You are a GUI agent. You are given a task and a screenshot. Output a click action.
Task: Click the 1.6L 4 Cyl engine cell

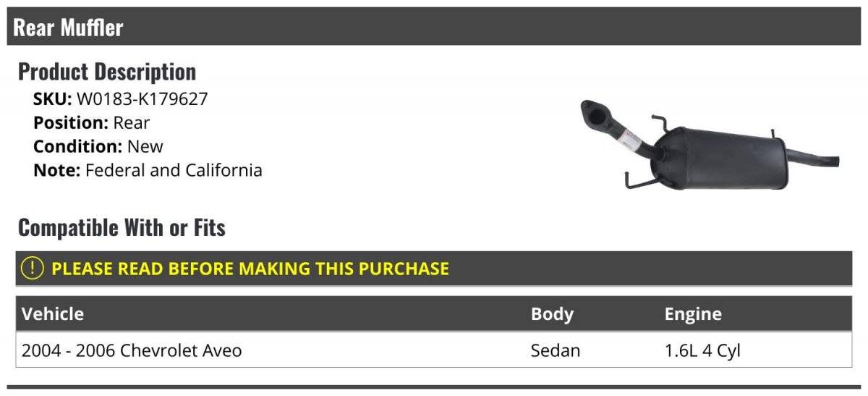[702, 351]
